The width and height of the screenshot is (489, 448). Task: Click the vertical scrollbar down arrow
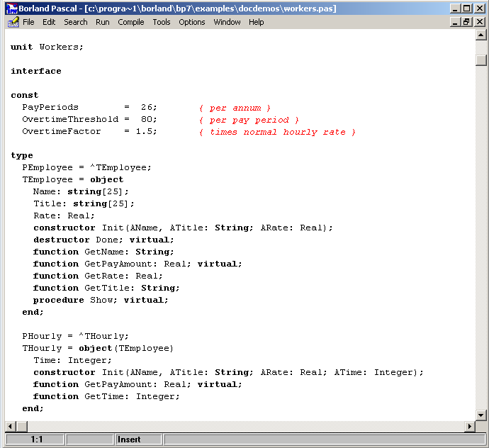481,414
